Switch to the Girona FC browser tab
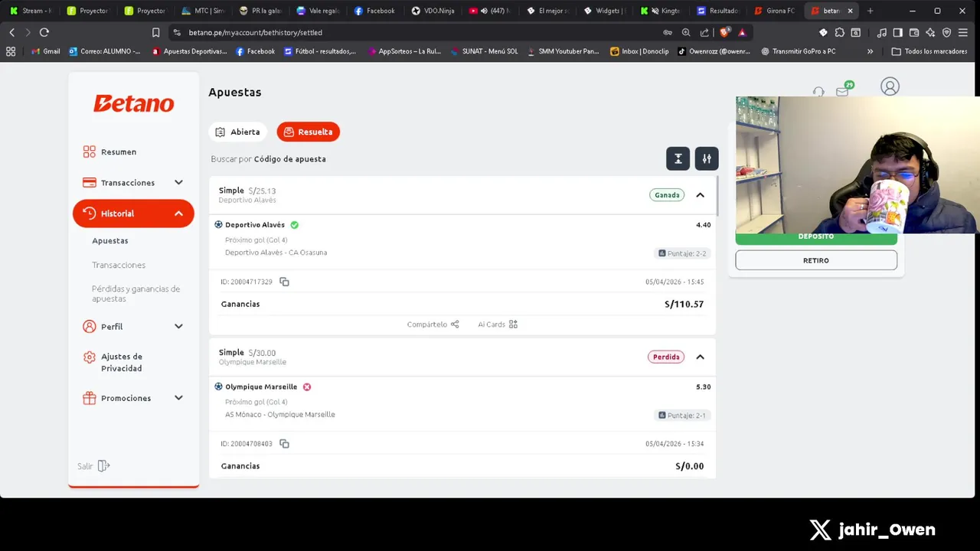Viewport: 980px width, 551px height. tap(775, 11)
